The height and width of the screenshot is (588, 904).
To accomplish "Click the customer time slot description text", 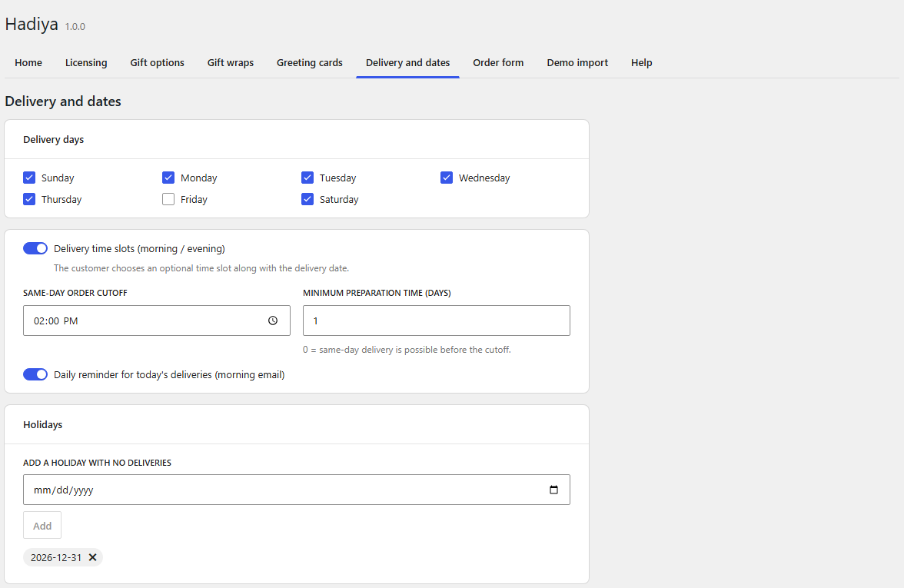I will tap(201, 268).
